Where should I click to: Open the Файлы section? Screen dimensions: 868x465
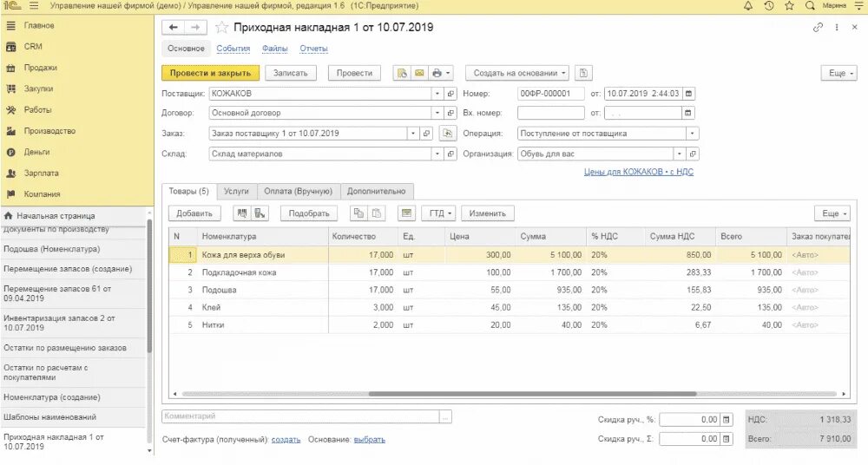coord(274,49)
